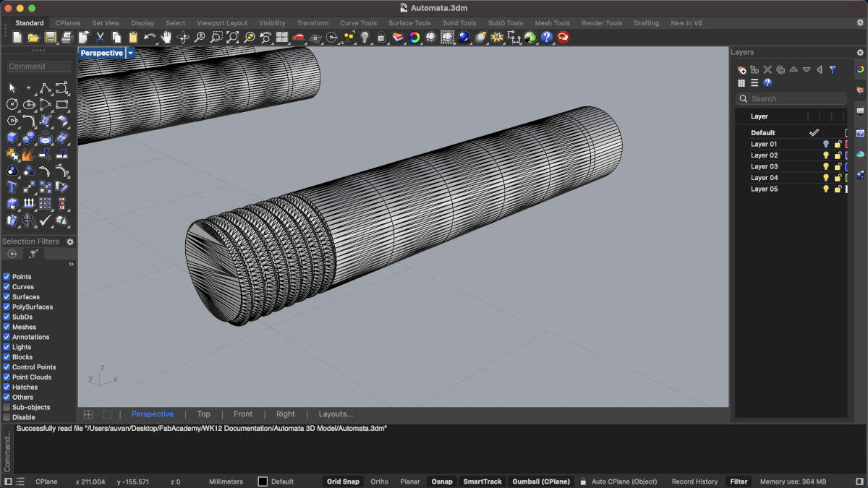Enable the Sub-objects filter checkbox
The height and width of the screenshot is (488, 868).
pos(7,407)
